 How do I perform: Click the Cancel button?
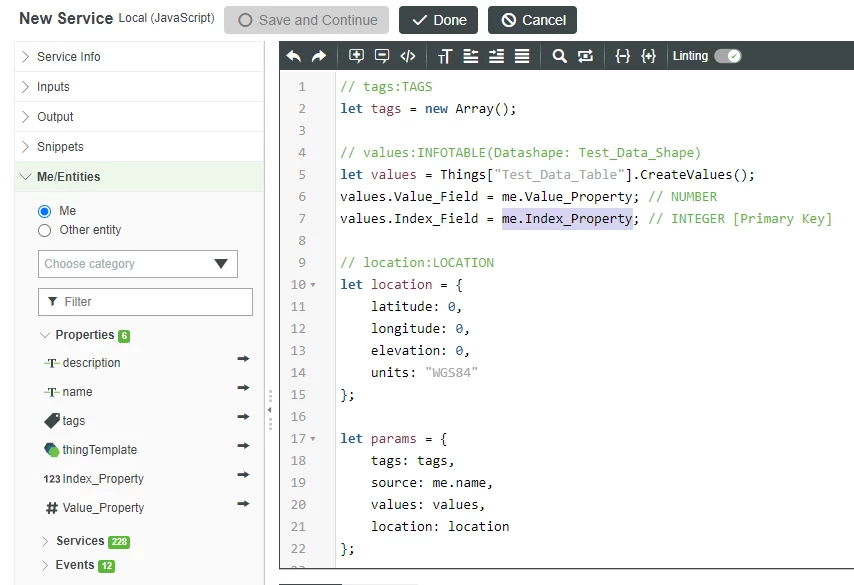(532, 20)
